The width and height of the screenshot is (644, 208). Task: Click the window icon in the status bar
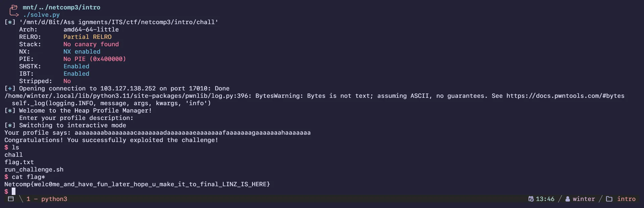(11, 199)
